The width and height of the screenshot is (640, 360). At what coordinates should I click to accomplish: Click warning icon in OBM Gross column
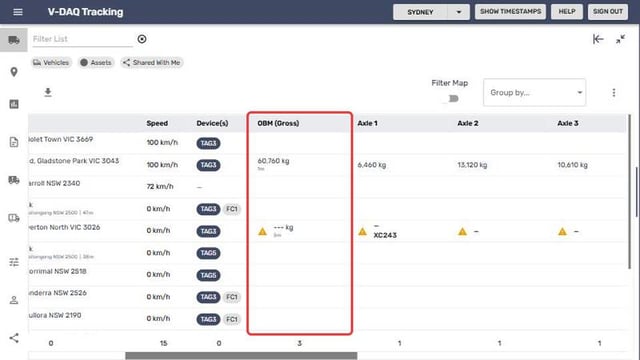[262, 232]
